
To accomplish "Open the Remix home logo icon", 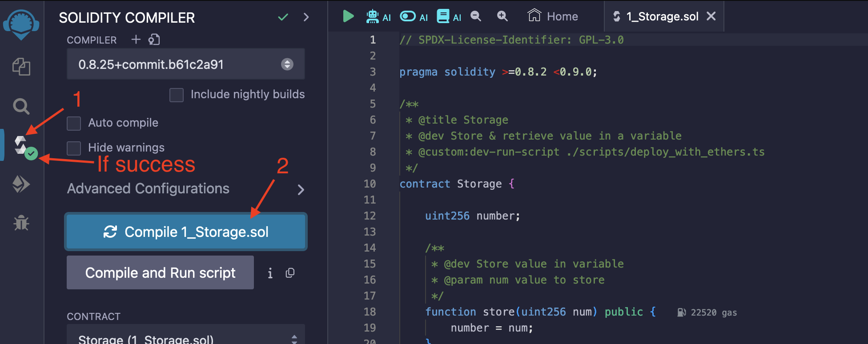I will click(x=21, y=24).
